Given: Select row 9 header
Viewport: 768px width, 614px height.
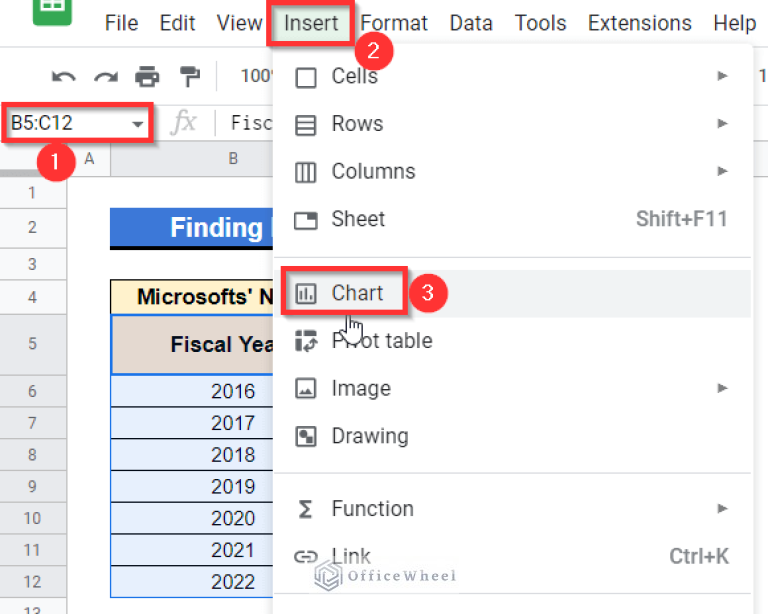Looking at the screenshot, I should 33,486.
